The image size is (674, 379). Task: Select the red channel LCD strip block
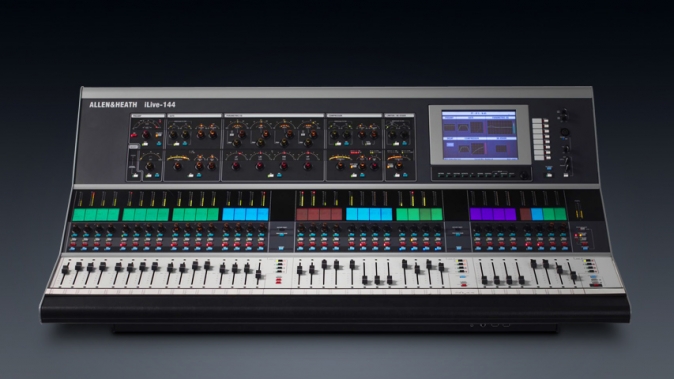(x=319, y=214)
